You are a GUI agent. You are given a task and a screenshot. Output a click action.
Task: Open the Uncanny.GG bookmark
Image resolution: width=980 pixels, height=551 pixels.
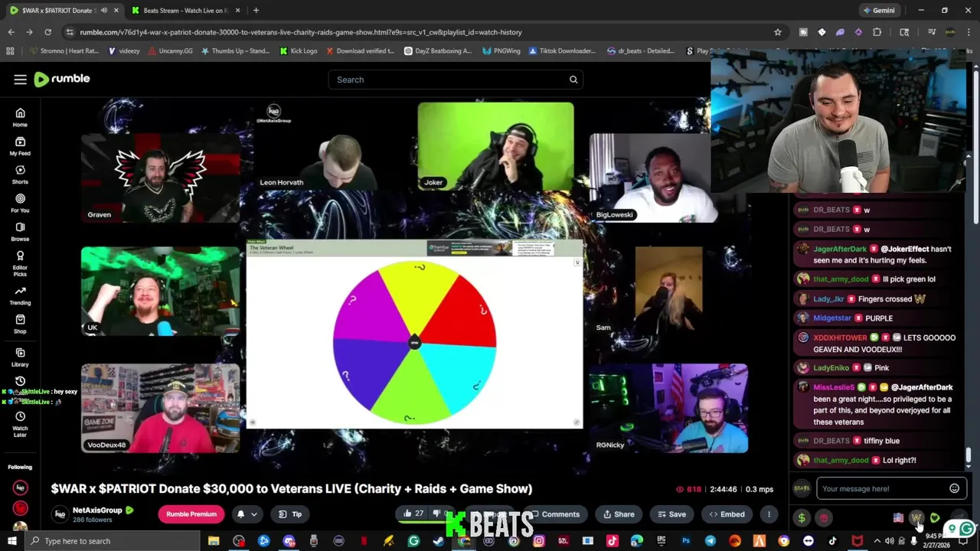(171, 51)
